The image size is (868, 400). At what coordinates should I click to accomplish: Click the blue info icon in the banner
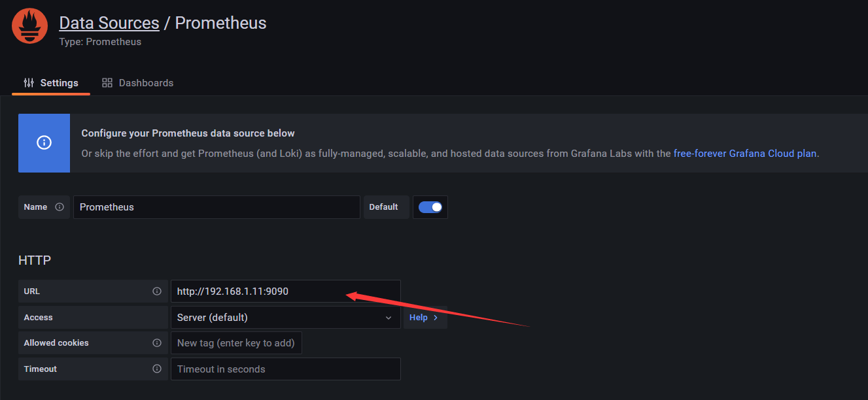[44, 142]
